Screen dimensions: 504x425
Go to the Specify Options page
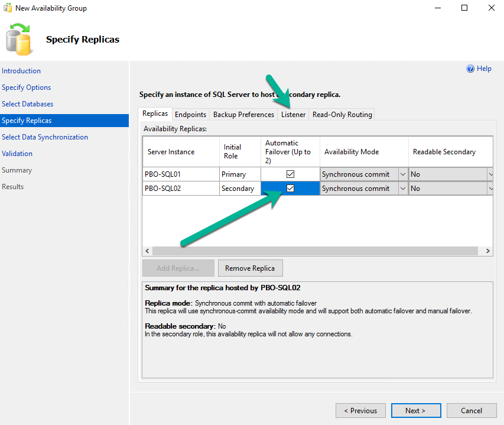27,87
